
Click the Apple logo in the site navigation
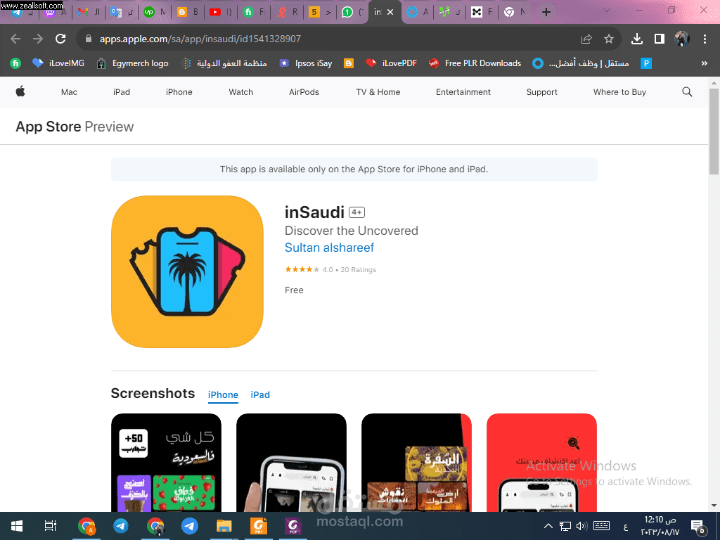20,91
